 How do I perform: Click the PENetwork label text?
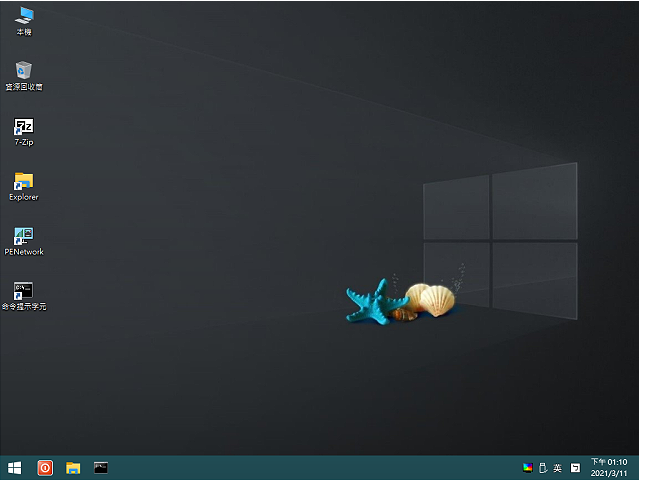click(24, 252)
